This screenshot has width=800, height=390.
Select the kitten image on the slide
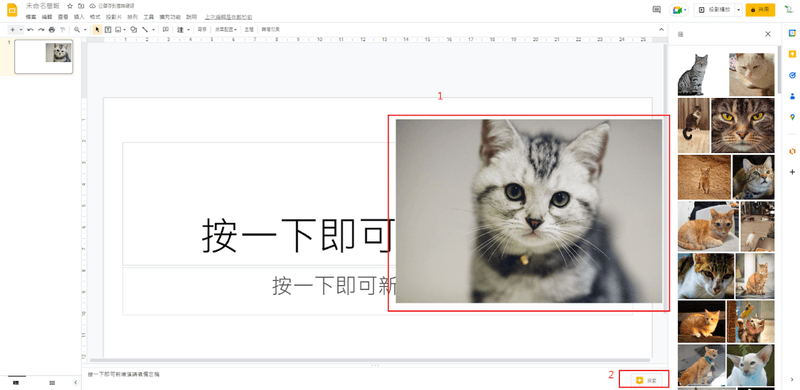529,211
